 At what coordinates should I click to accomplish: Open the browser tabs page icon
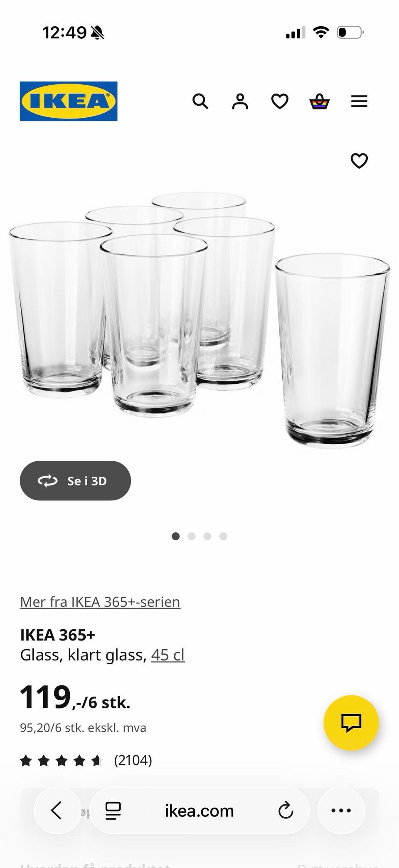(x=113, y=810)
